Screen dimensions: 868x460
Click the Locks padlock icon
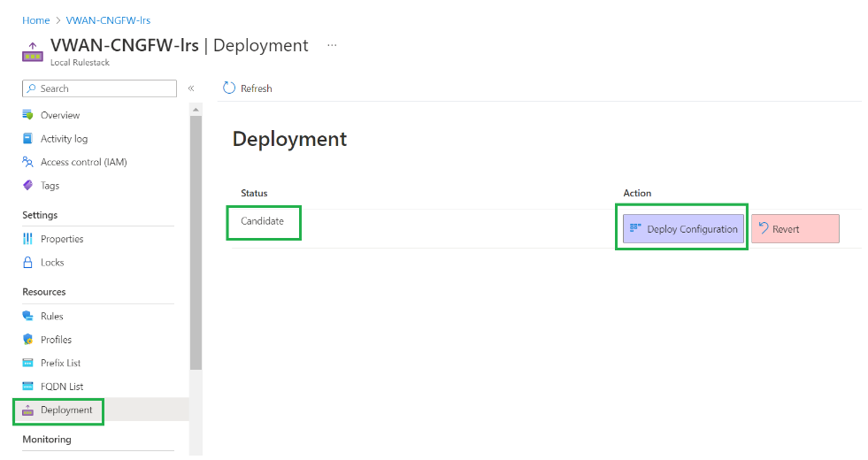27,263
